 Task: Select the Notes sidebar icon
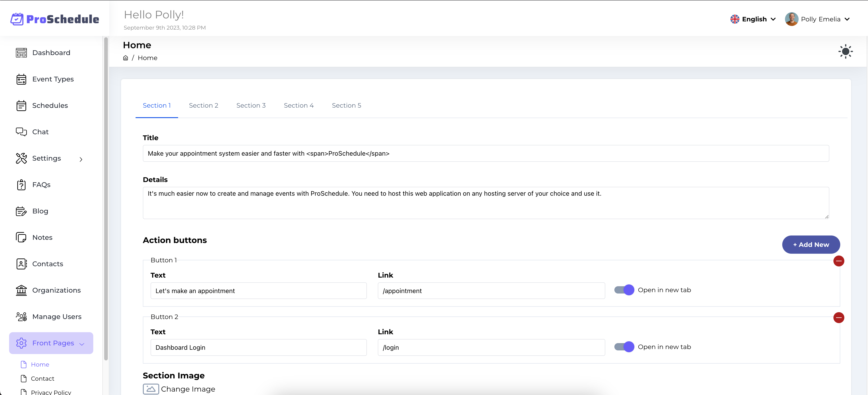click(x=21, y=237)
